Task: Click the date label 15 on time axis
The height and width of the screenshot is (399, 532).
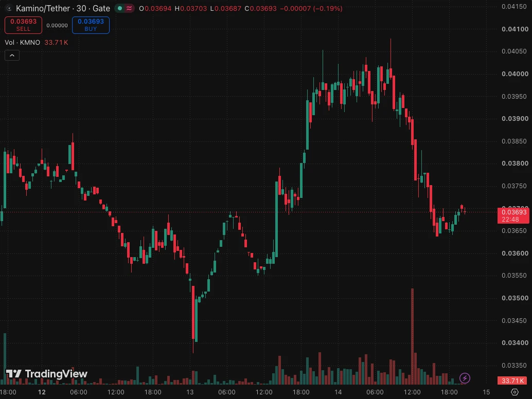Action: 486,392
